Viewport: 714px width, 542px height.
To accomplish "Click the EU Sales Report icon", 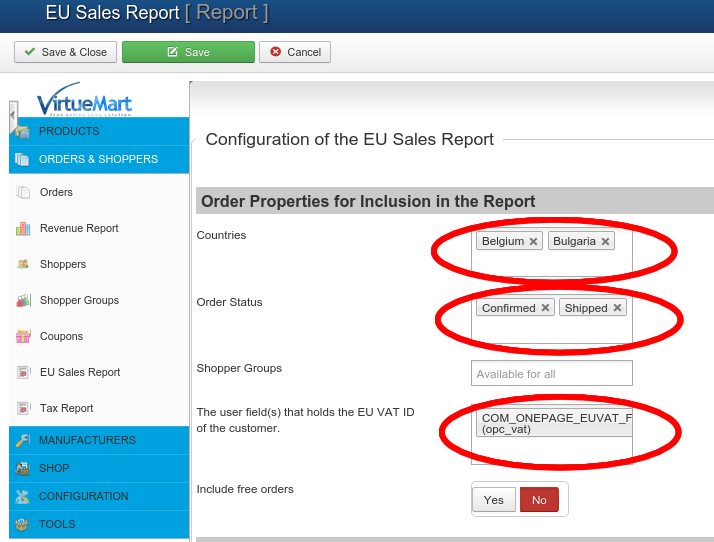I will 23,373.
